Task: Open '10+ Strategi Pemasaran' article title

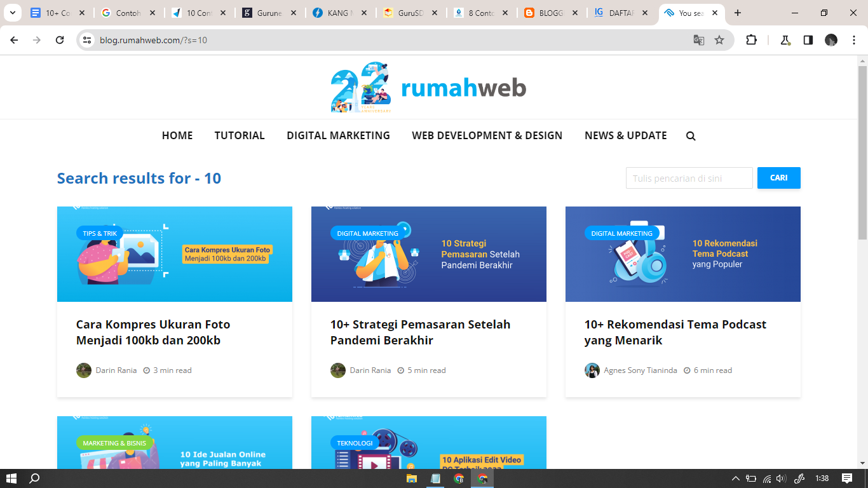Action: click(x=420, y=332)
